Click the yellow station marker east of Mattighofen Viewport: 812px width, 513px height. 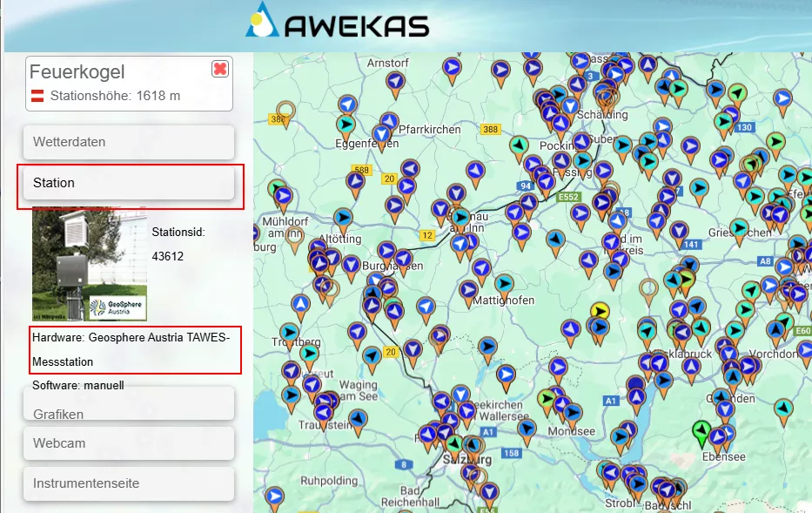tap(600, 313)
